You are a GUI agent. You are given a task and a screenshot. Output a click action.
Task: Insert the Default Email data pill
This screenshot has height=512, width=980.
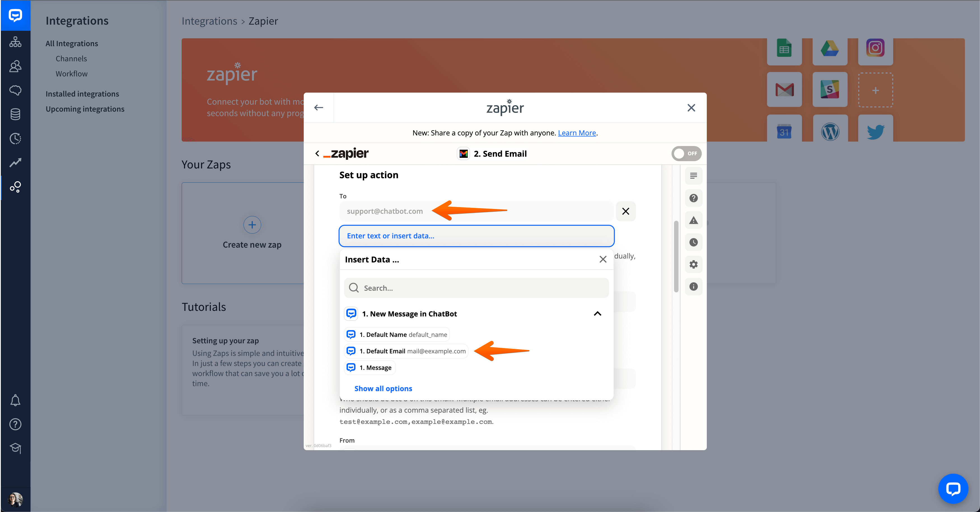coord(406,351)
